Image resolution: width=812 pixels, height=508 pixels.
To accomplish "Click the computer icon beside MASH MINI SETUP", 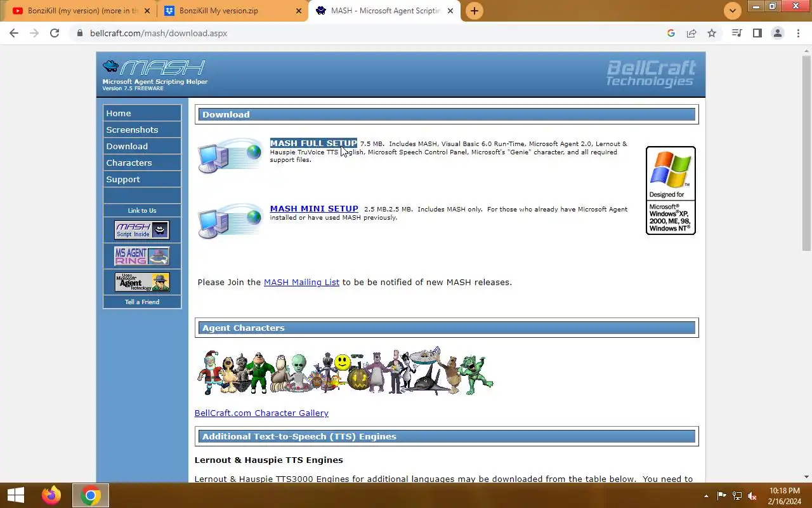I will coord(230,221).
